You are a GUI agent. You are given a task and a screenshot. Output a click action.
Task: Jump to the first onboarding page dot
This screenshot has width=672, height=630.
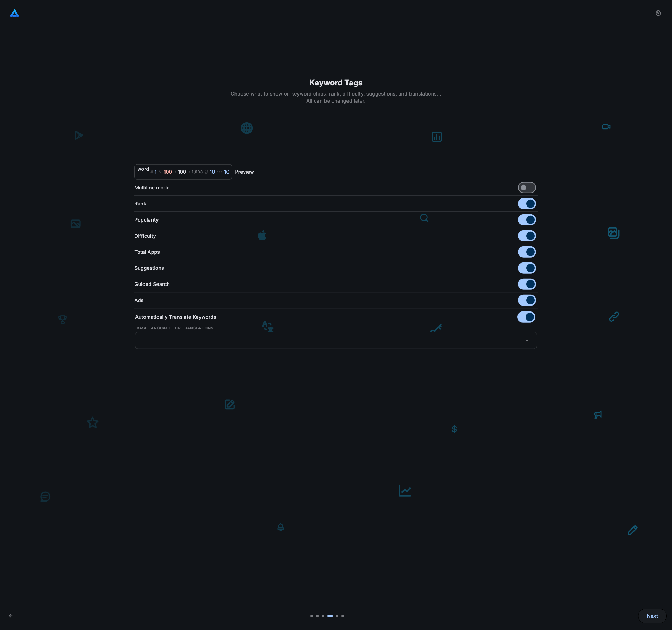pos(311,616)
